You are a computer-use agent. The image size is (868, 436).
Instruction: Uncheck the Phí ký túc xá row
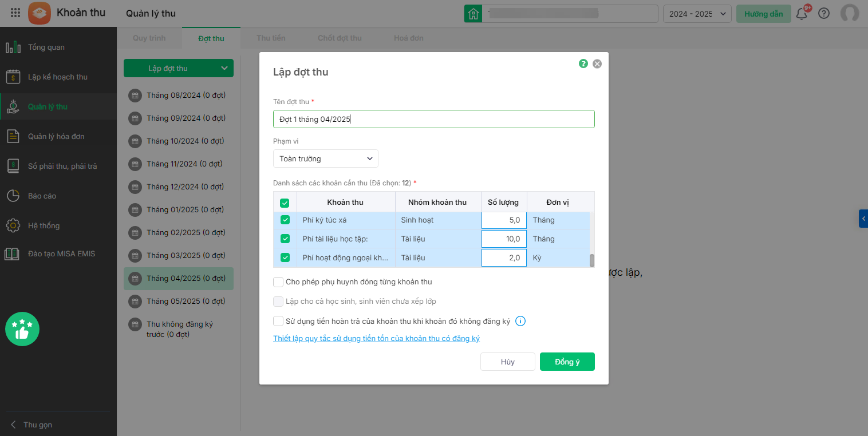click(x=285, y=220)
